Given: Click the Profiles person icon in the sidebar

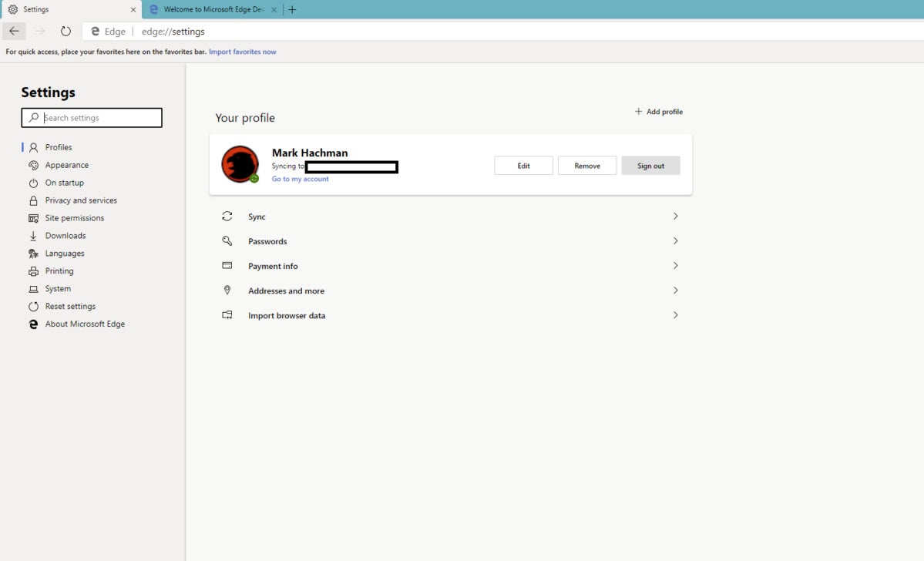Looking at the screenshot, I should (34, 147).
